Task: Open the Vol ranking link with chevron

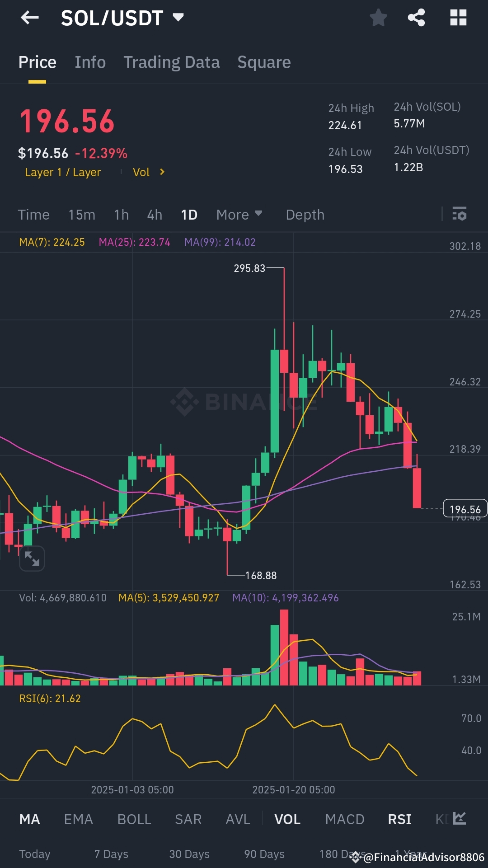Action: point(148,172)
